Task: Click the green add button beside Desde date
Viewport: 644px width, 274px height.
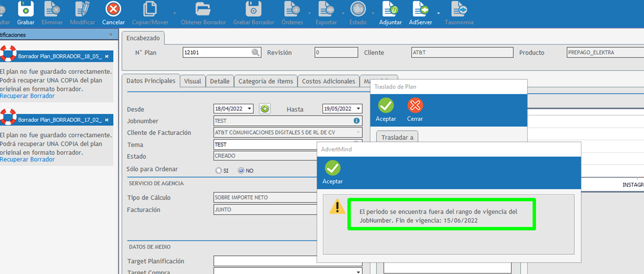Action: (265, 109)
